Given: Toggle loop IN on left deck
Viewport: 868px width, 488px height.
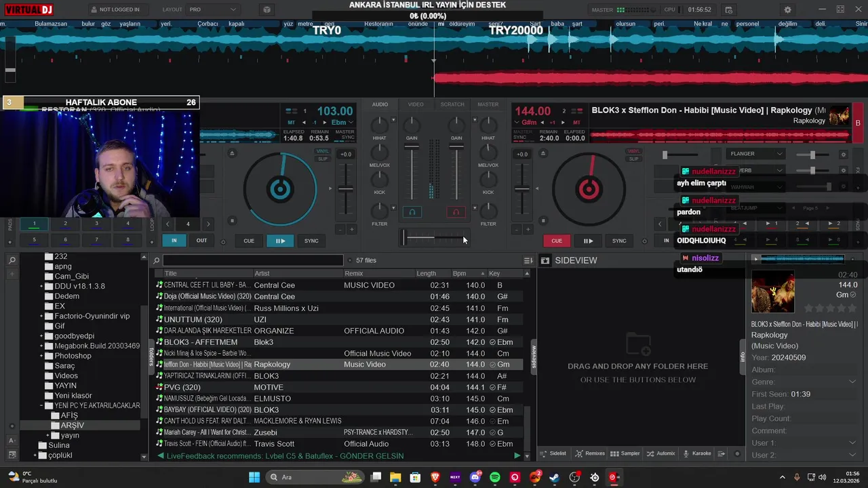Looking at the screenshot, I should click(x=174, y=241).
